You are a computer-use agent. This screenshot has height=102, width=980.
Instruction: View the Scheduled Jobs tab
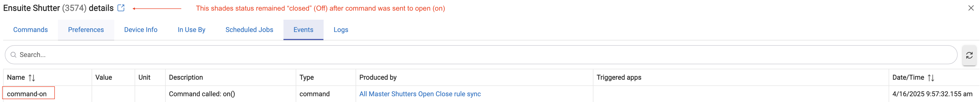coord(249,30)
